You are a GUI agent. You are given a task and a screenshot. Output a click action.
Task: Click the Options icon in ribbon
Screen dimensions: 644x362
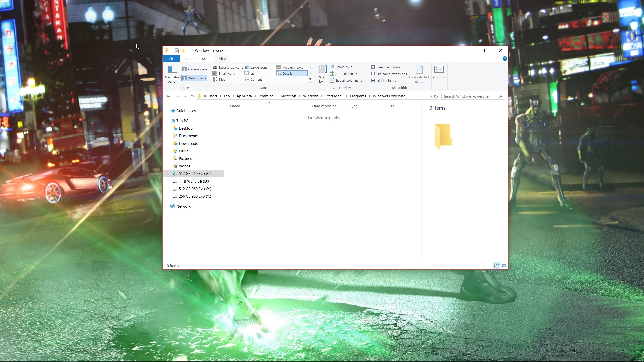(439, 69)
